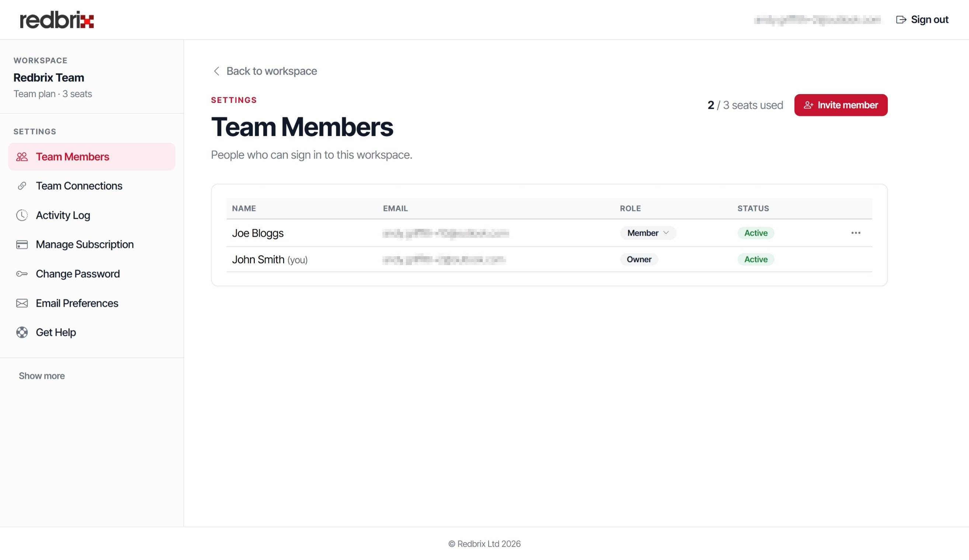969x560 pixels.
Task: Click the Get Help lifebuoy icon
Action: click(x=22, y=332)
